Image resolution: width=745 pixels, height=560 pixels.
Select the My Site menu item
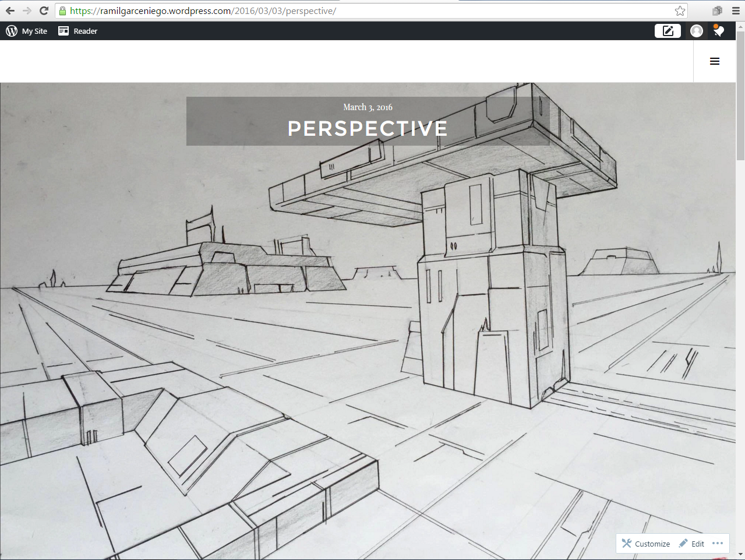point(34,31)
